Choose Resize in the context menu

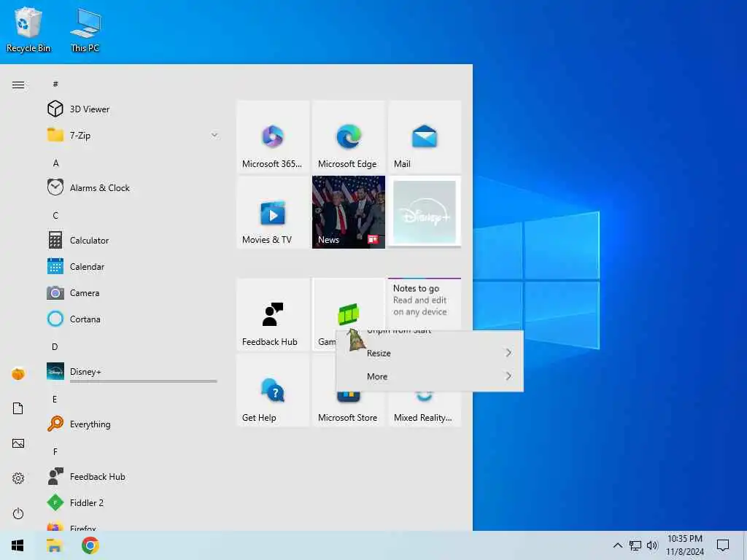(429, 353)
